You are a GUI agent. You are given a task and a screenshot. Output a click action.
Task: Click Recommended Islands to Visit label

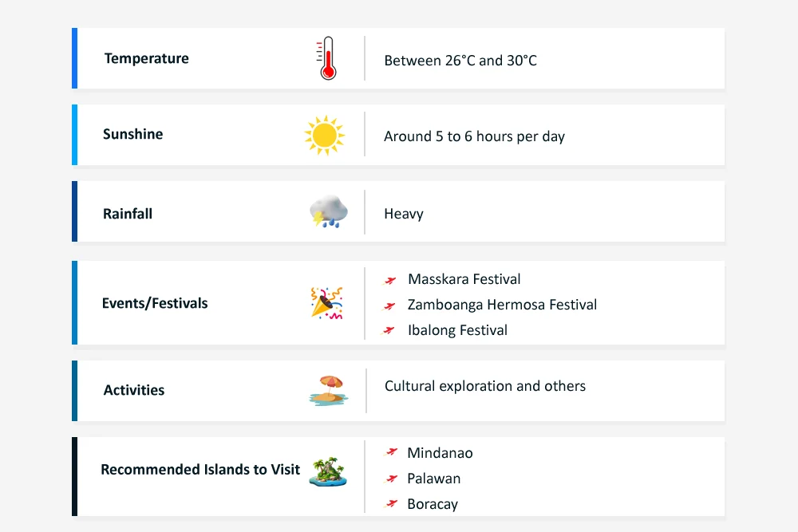(x=200, y=469)
